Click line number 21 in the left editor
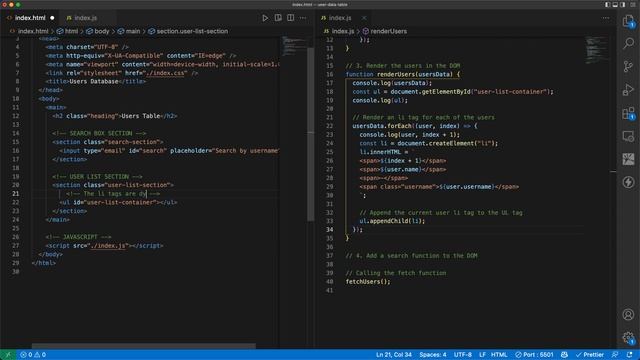Viewport: 640px width, 360px height. point(15,193)
